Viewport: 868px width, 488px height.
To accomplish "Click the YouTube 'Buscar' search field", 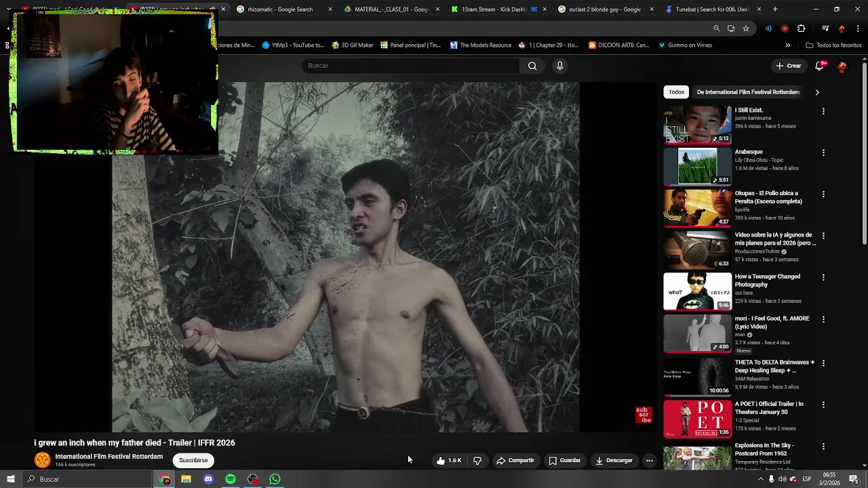I will (410, 66).
